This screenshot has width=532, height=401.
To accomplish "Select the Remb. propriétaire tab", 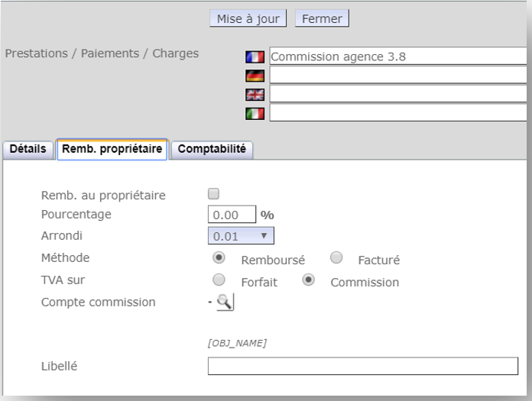I will (x=112, y=150).
